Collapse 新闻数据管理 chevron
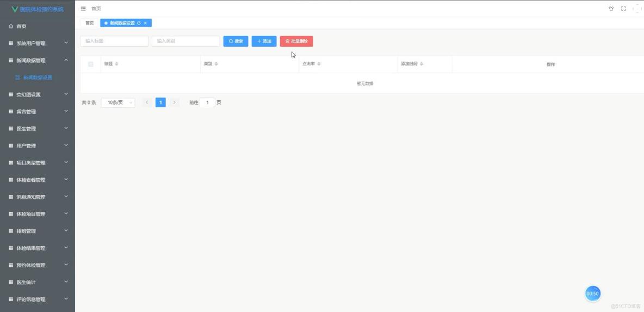This screenshot has height=312, width=644. click(x=66, y=60)
